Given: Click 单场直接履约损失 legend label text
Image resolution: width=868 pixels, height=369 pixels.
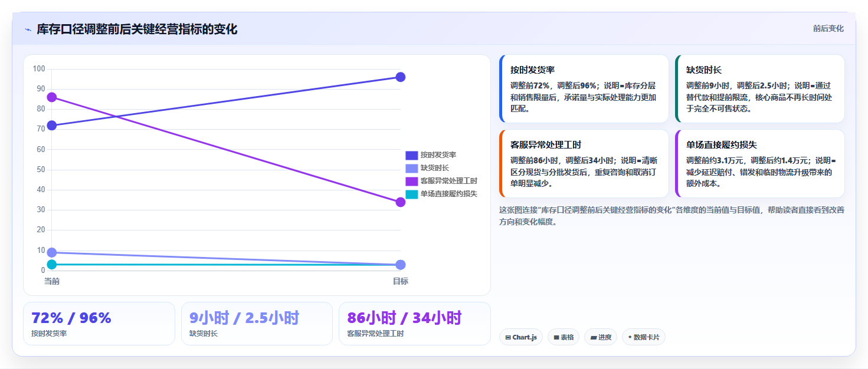Looking at the screenshot, I should 448,194.
